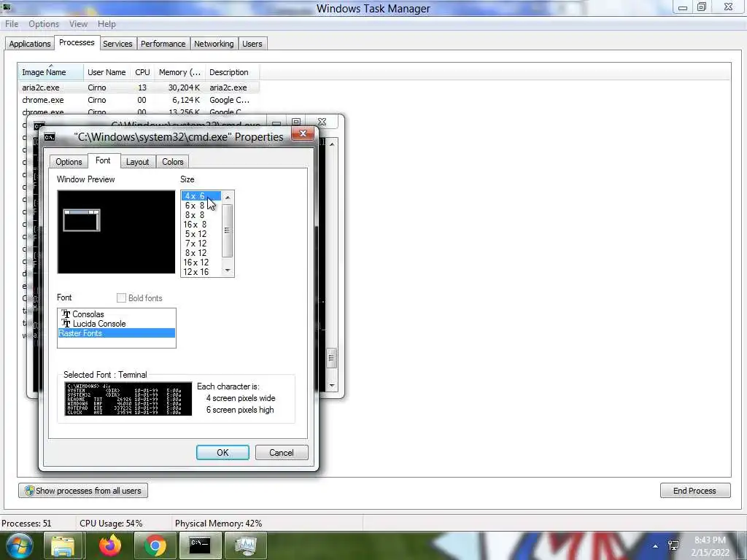Sort processes by Description column

coord(233,72)
